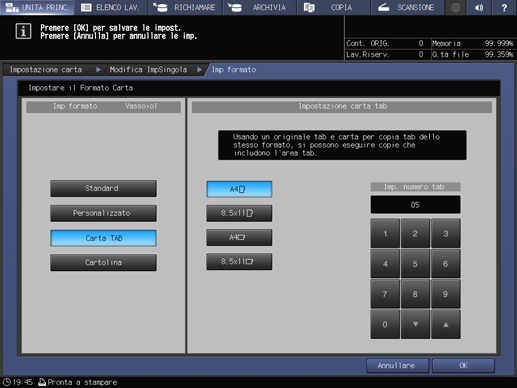Viewport: 517px width, 388px height.
Task: Click the Memoria 99.999% counter
Action: [x=473, y=43]
